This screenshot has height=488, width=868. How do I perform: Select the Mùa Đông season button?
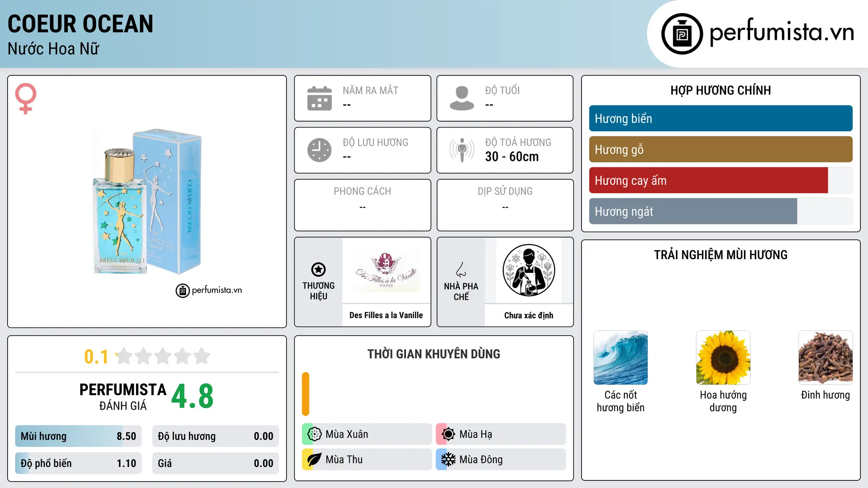(501, 460)
